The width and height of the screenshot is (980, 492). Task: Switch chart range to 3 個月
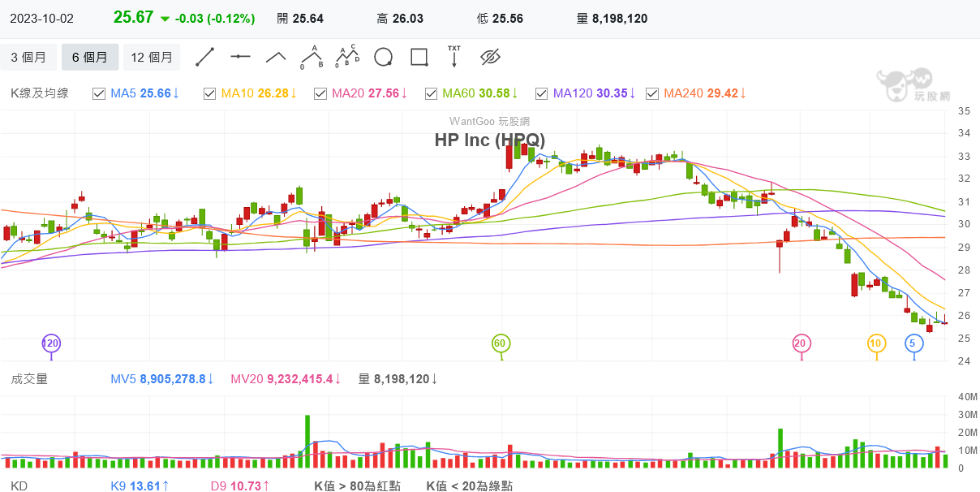point(28,57)
